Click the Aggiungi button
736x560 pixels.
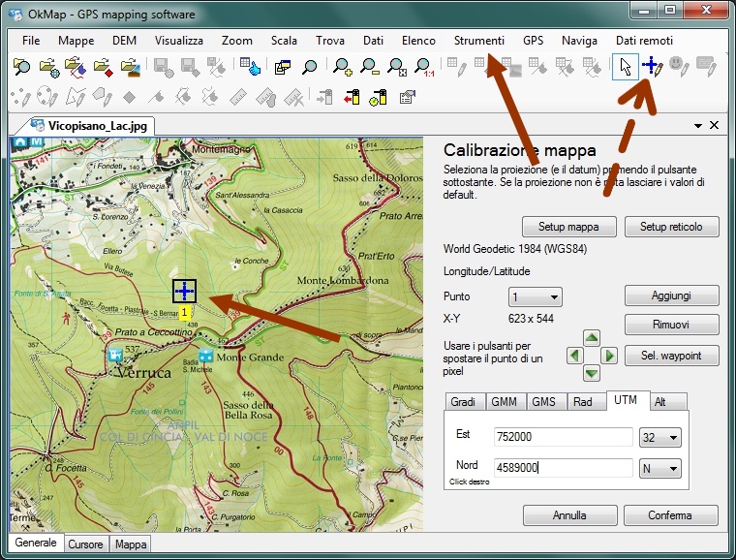click(671, 296)
